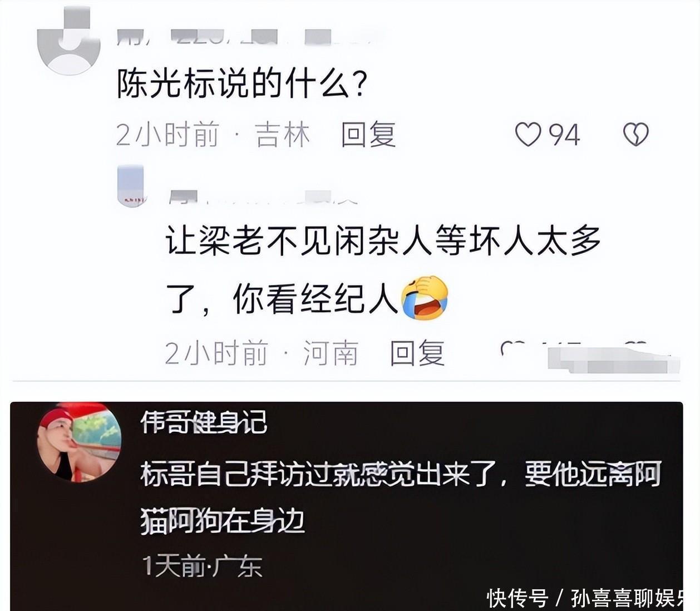This screenshot has width=700, height=611.
Task: Click the 2小时前 · 河南 timestamp
Action: 262,353
